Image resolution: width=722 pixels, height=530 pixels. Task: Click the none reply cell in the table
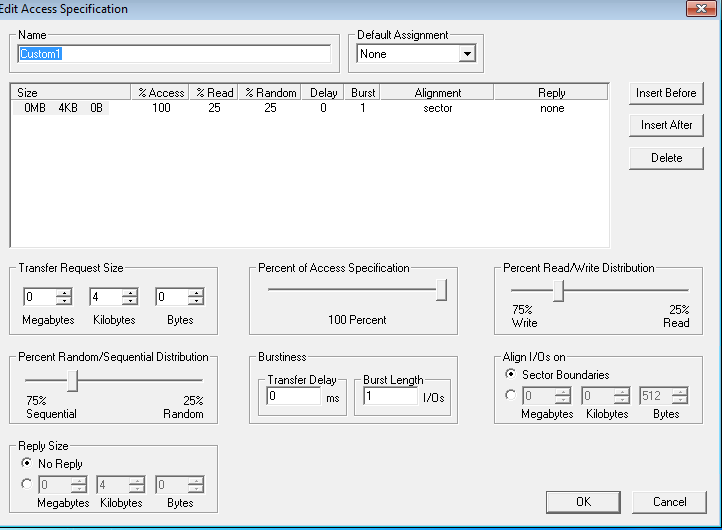tap(552, 108)
